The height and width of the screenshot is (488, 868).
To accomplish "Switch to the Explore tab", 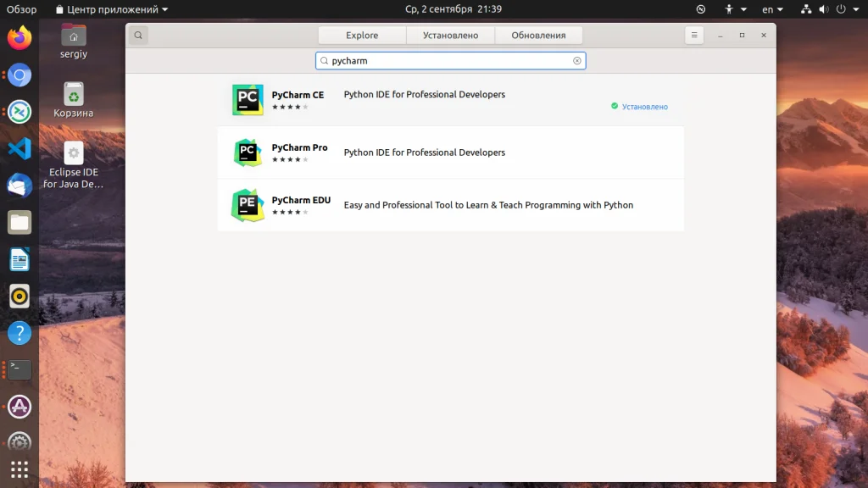I will tap(362, 36).
